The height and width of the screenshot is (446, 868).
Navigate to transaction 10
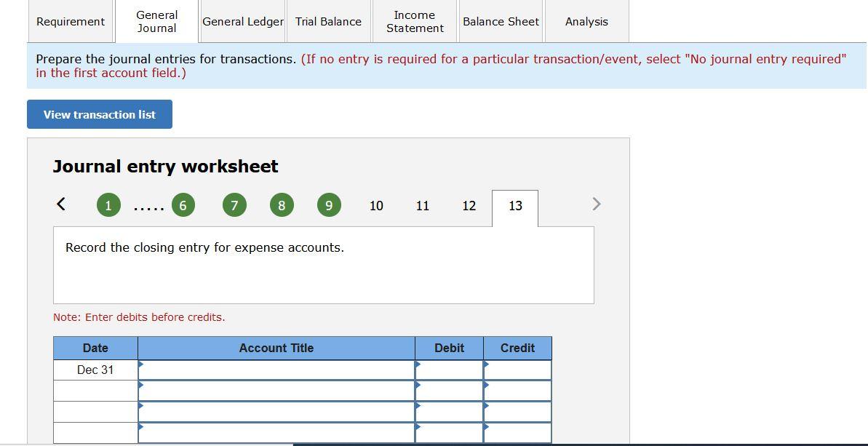(376, 206)
